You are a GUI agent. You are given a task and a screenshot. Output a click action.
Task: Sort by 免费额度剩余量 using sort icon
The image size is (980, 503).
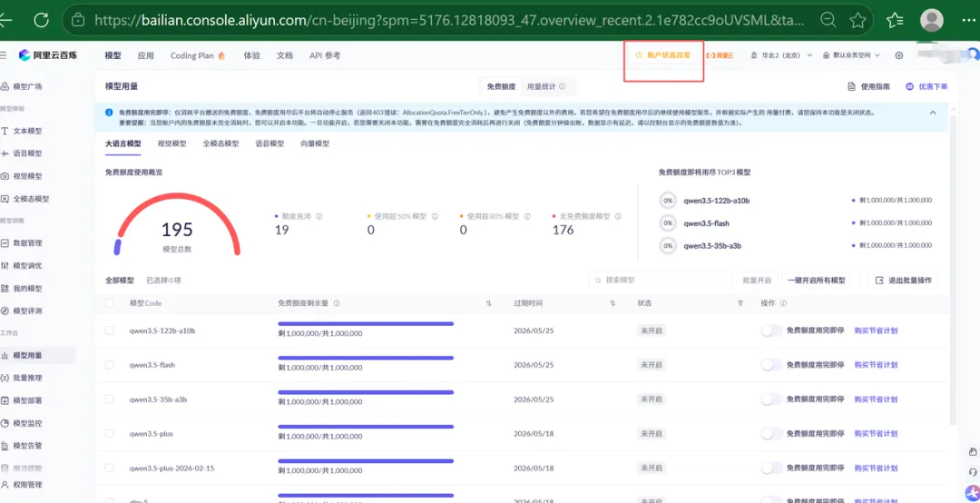click(x=489, y=303)
